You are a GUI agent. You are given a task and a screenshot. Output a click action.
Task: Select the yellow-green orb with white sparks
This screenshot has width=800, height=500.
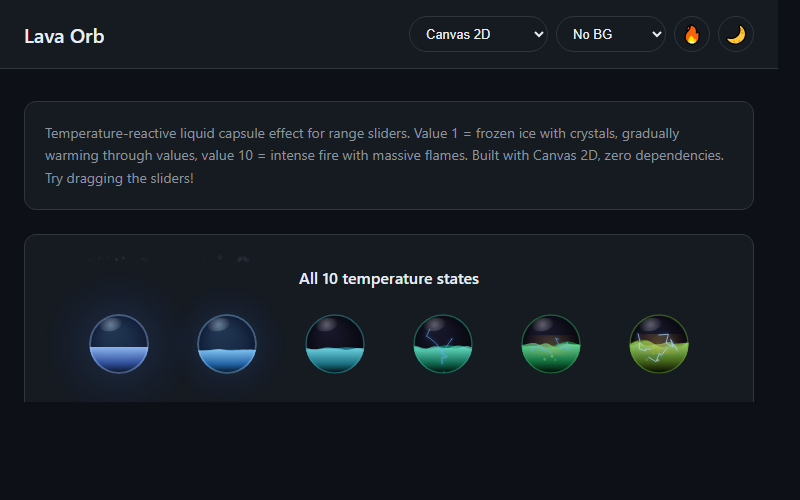pos(659,344)
